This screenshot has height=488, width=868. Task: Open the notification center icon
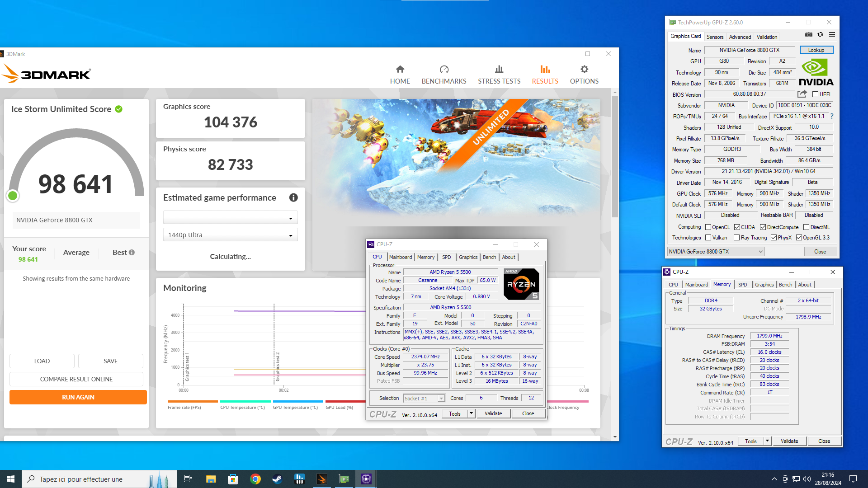pyautogui.click(x=853, y=479)
